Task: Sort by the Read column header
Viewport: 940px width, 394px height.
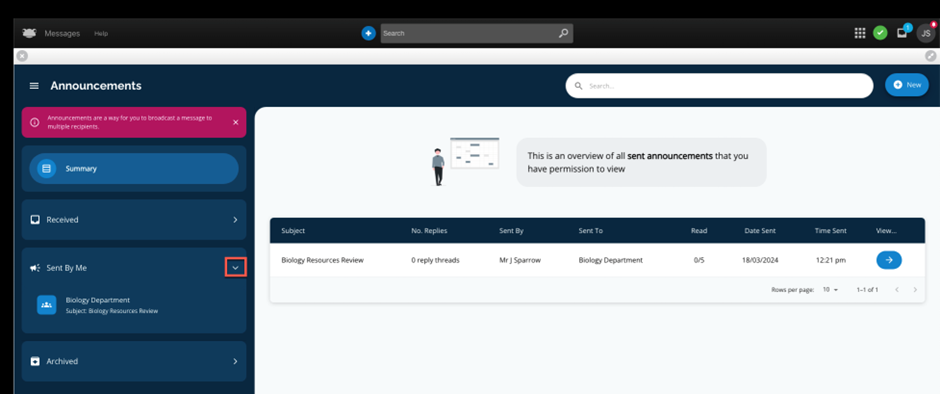Action: pyautogui.click(x=699, y=230)
